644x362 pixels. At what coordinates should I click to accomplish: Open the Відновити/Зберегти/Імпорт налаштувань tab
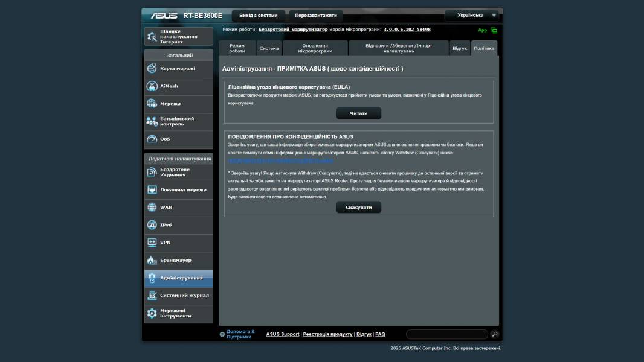[398, 48]
